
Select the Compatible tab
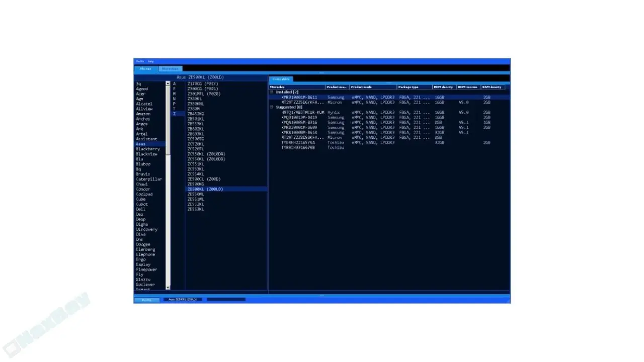[x=281, y=79]
